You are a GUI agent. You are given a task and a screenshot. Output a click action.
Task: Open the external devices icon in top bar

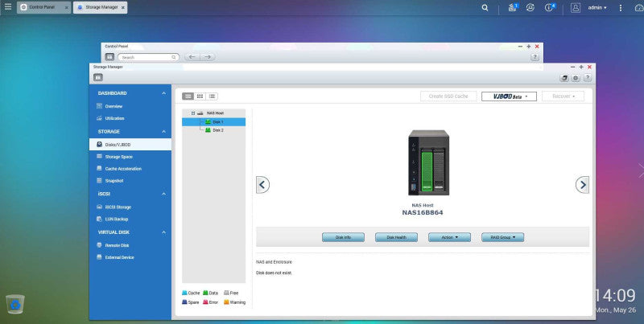[530, 7]
